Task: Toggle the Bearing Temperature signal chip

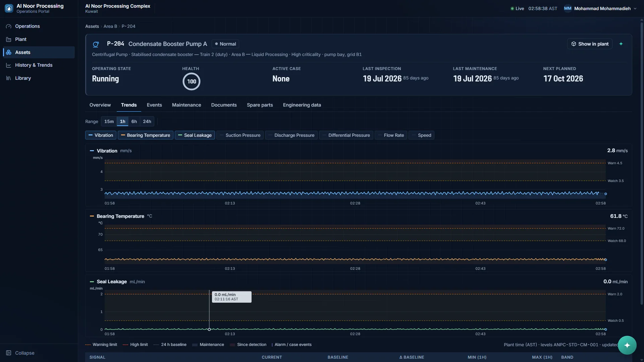Action: (x=146, y=135)
